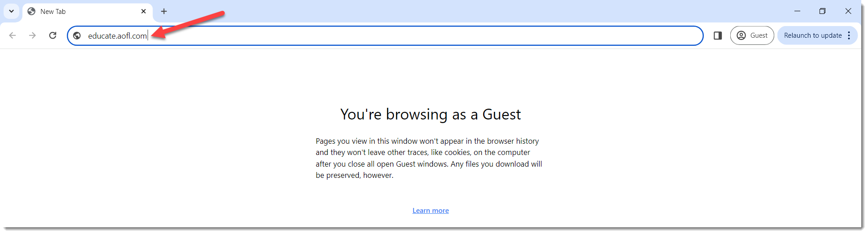The image size is (868, 234).
Task: Focus the address bar with educate.aofl.com
Action: click(385, 35)
